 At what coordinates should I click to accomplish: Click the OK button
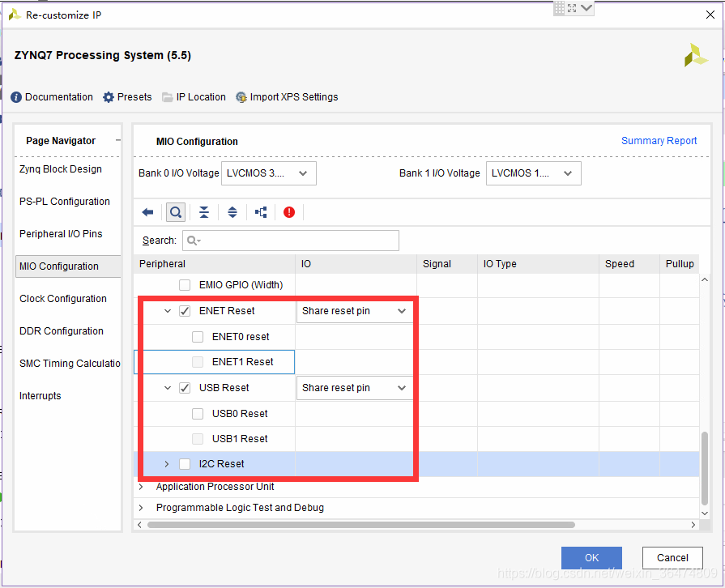tap(591, 558)
